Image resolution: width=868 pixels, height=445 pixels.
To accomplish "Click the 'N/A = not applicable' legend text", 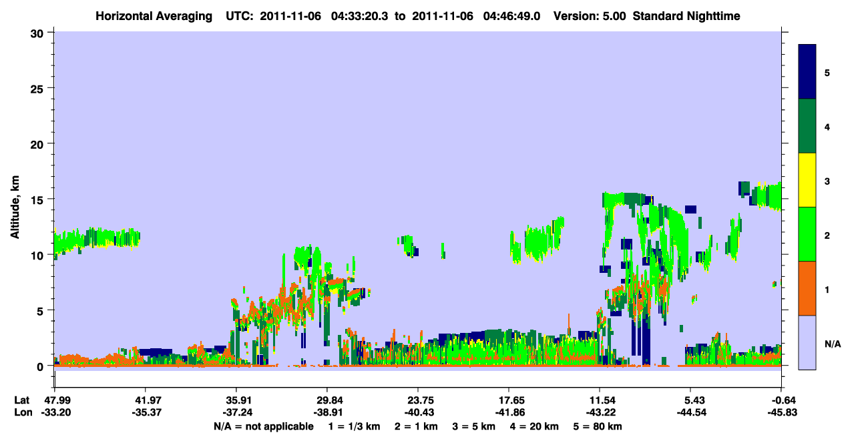I will tap(264, 426).
